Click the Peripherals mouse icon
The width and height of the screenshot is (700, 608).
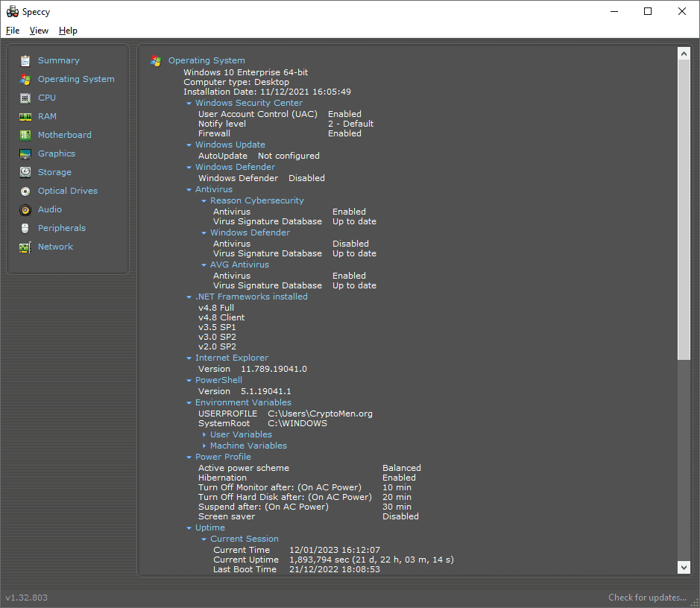click(25, 228)
